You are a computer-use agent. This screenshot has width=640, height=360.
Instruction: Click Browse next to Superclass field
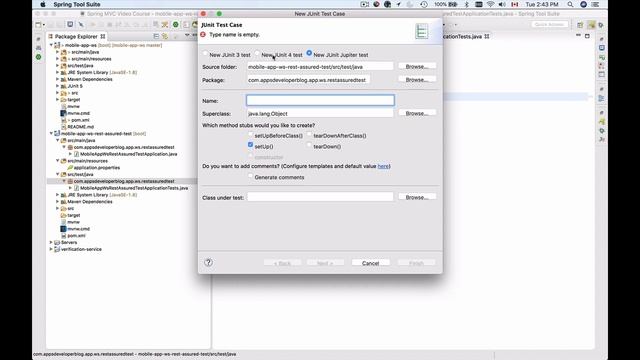pyautogui.click(x=417, y=113)
